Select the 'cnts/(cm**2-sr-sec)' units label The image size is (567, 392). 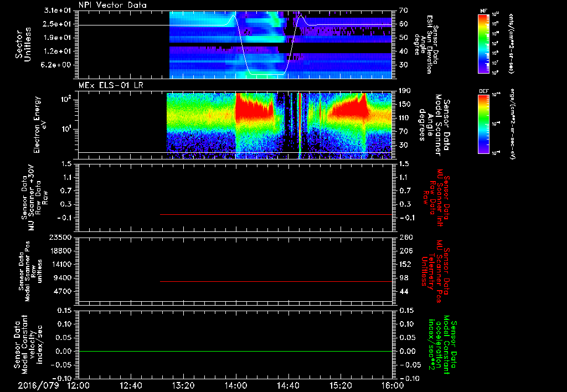coord(511,43)
